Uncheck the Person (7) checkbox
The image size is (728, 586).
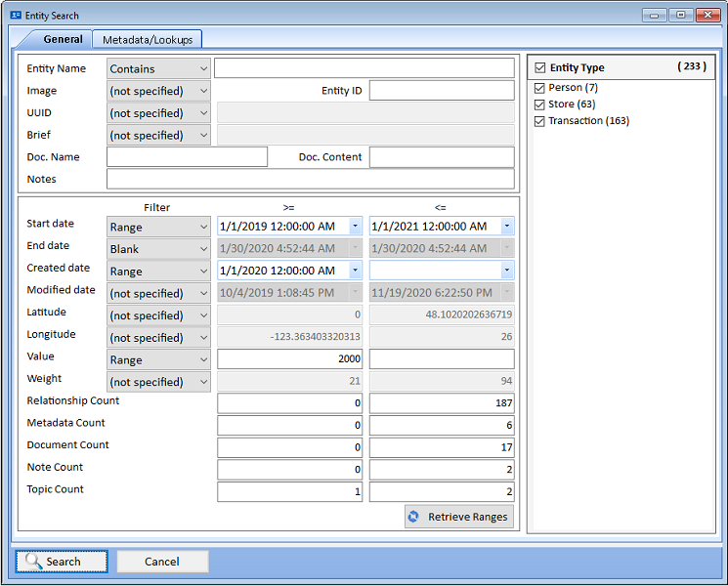pos(539,88)
